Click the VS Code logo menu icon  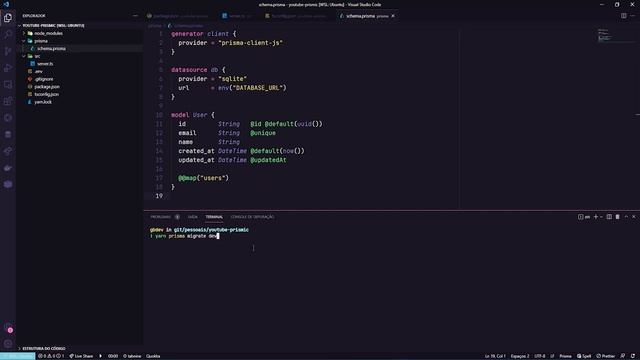point(6,4)
